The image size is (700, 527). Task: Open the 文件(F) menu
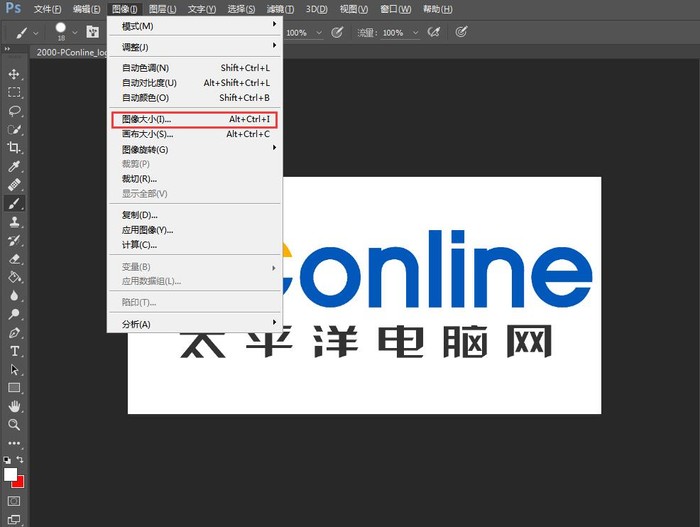click(x=47, y=9)
